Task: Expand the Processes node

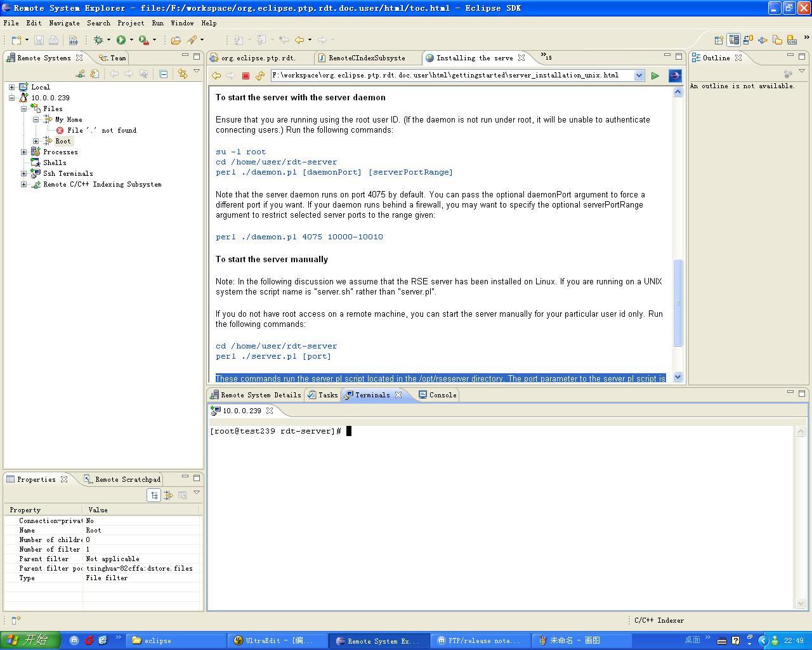Action: click(x=23, y=152)
